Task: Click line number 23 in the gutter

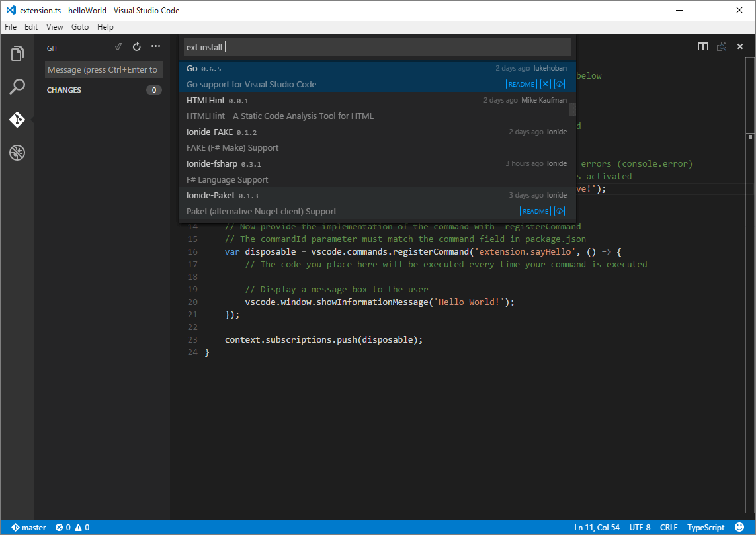Action: [192, 339]
